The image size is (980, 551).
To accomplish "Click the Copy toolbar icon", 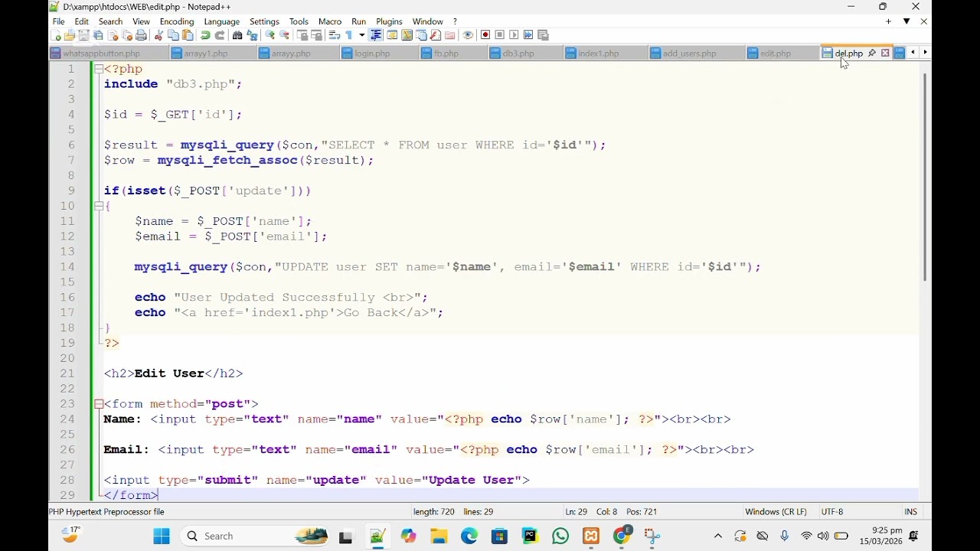I will [173, 35].
